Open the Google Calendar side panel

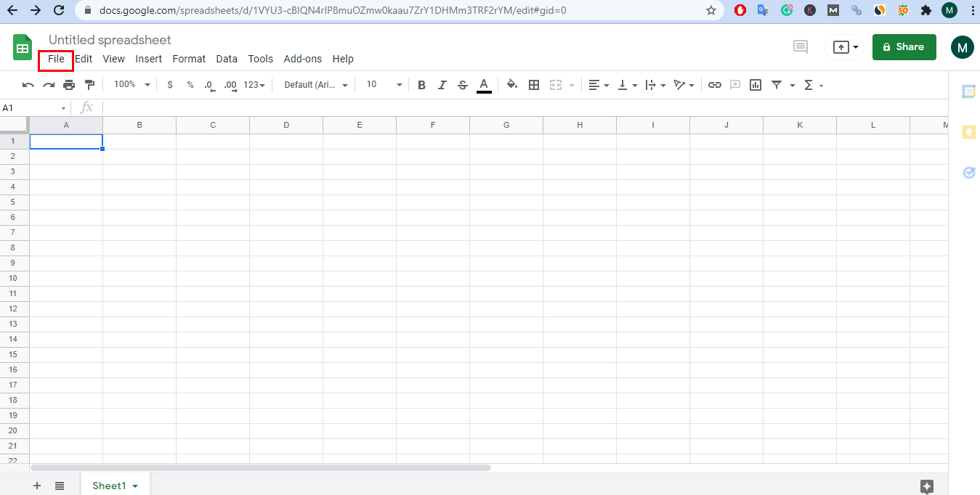click(968, 91)
